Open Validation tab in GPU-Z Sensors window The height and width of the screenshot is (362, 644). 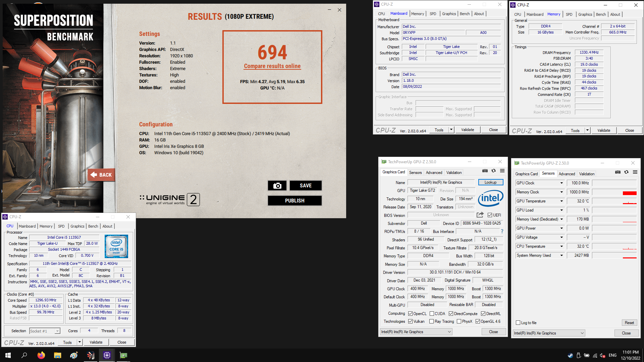click(x=587, y=174)
